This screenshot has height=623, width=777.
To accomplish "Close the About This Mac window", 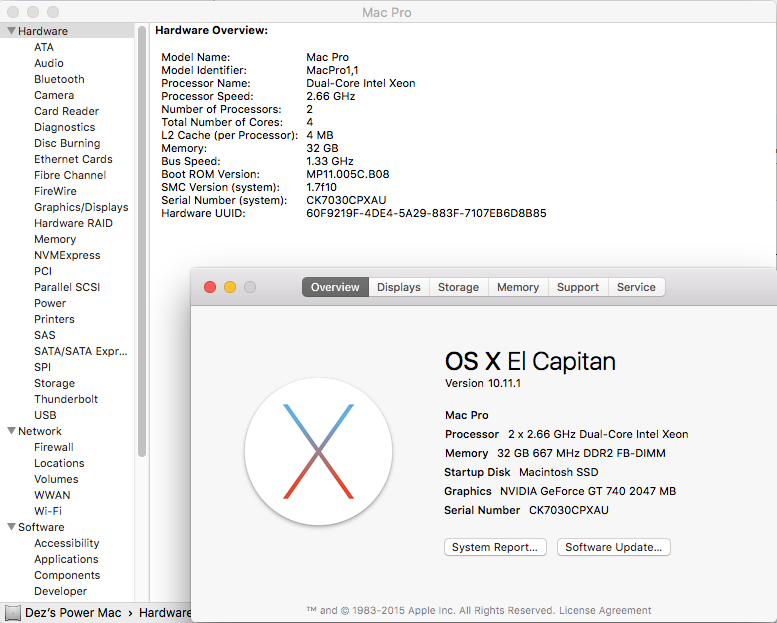I will click(x=210, y=287).
